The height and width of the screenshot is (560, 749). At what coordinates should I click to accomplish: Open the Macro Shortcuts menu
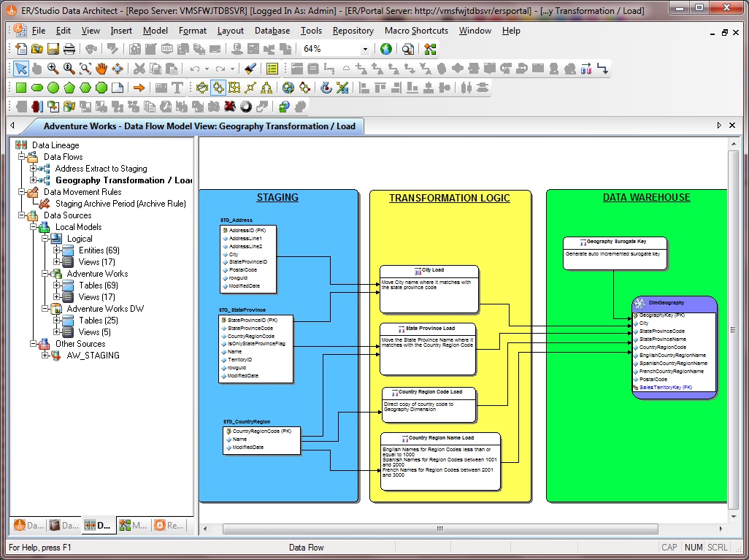coord(416,31)
